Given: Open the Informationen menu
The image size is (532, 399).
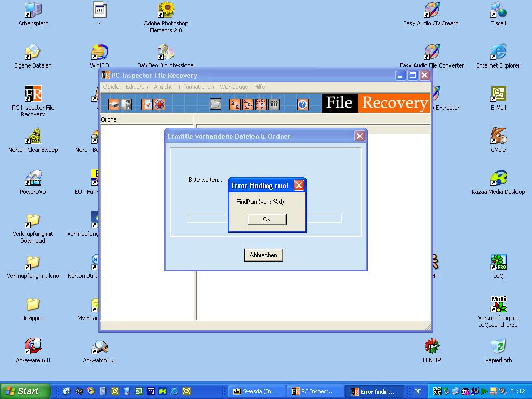Looking at the screenshot, I should [196, 87].
